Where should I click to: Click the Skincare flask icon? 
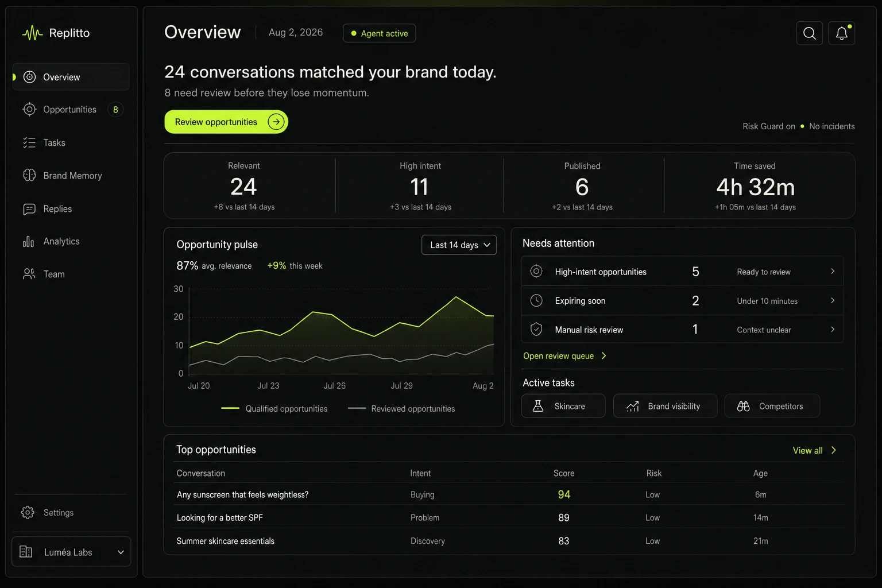(x=538, y=406)
